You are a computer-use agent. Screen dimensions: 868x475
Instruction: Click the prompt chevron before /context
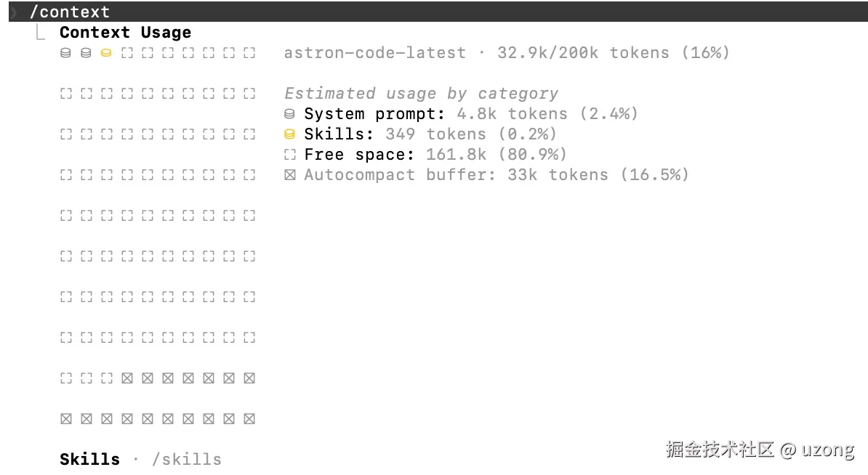tap(15, 12)
